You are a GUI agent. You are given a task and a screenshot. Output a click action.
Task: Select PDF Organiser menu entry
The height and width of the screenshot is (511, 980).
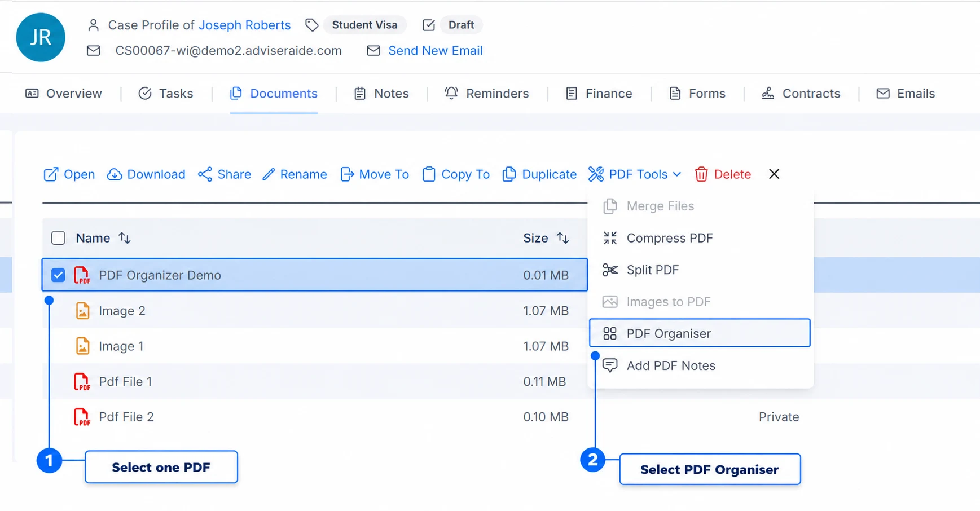(700, 333)
